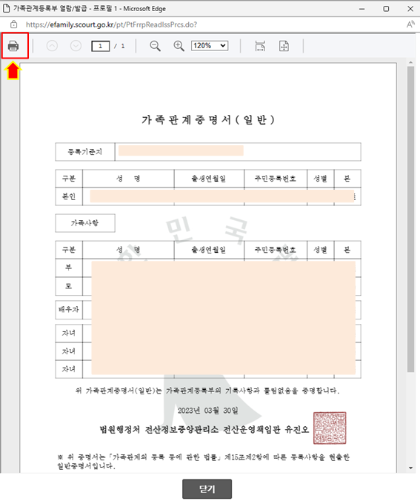The height and width of the screenshot is (504, 420).
Task: Click the date 2023년 03월 30일
Action: (208, 411)
